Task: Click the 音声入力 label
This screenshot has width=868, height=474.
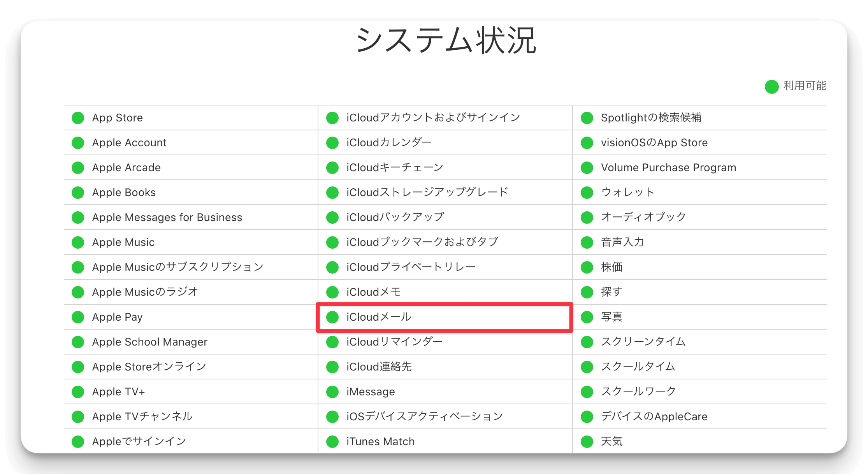Action: (622, 242)
